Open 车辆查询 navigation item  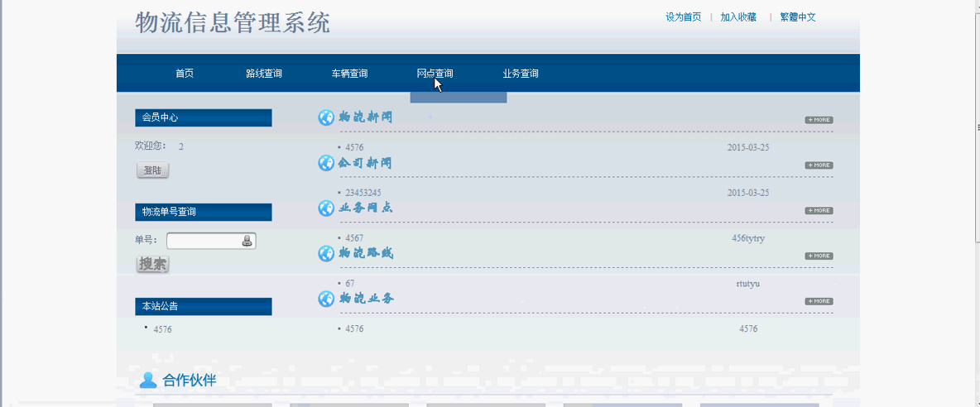coord(349,74)
